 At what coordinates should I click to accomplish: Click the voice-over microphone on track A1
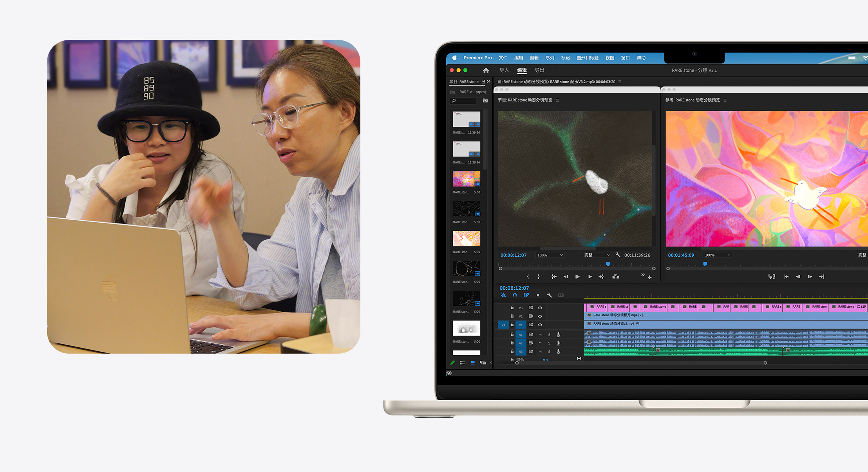(x=558, y=334)
